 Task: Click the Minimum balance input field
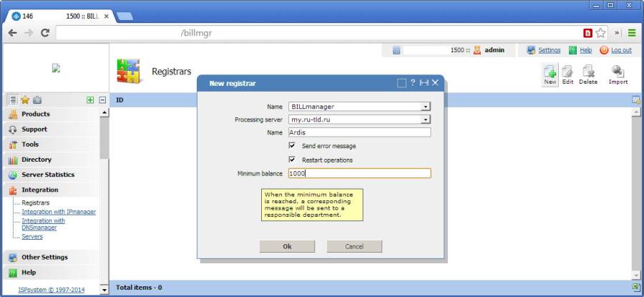click(x=359, y=173)
